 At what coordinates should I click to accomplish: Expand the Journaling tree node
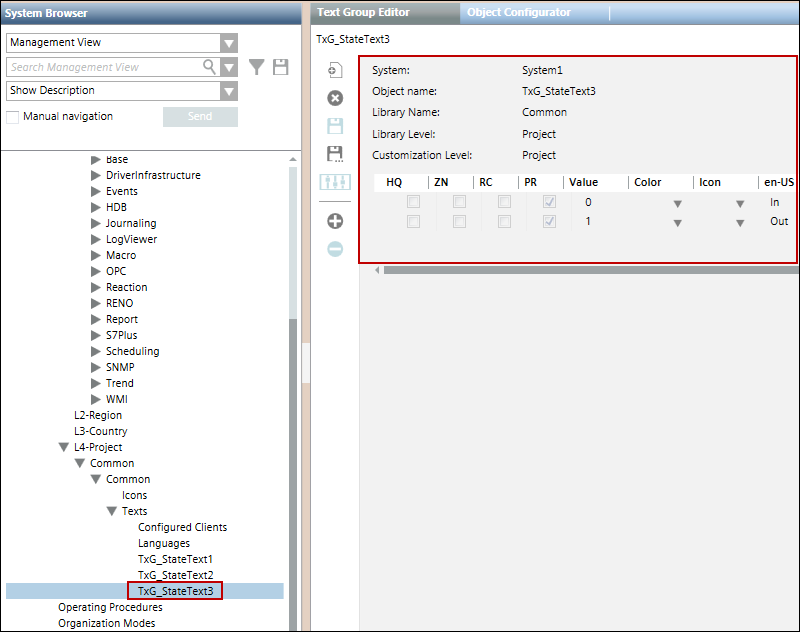96,223
